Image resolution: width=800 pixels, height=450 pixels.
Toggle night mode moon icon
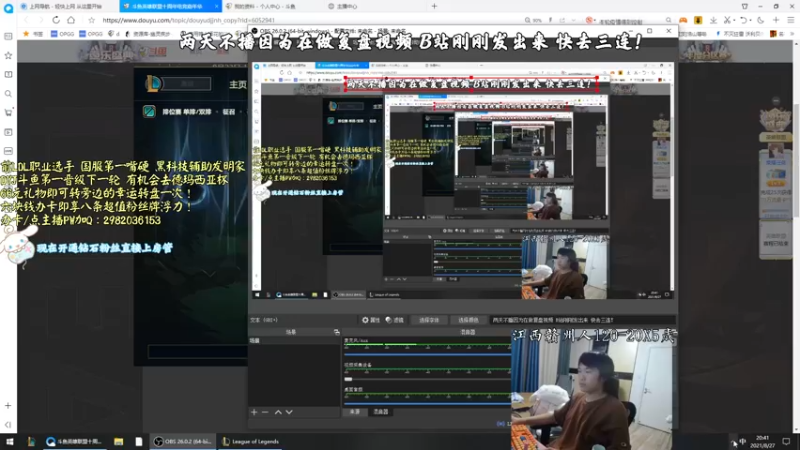point(760,20)
